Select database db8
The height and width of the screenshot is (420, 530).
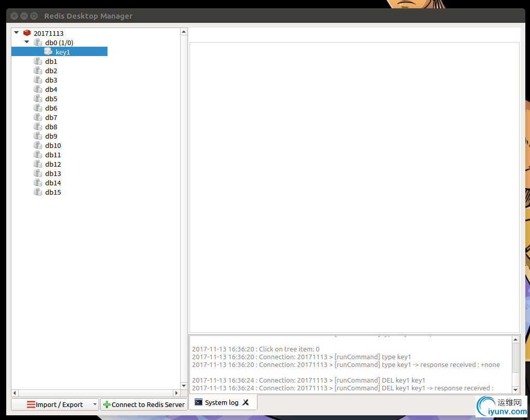(x=51, y=127)
